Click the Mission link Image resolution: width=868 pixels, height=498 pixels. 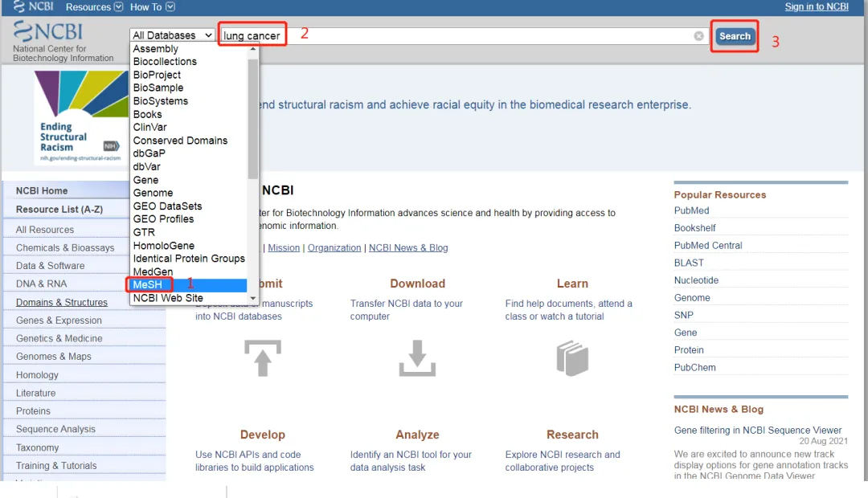coord(284,248)
